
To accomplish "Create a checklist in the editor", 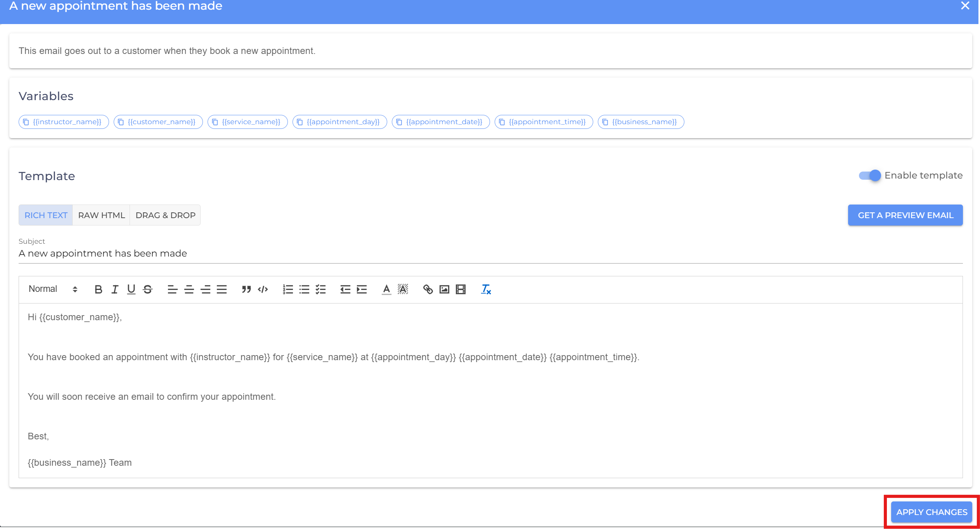I will click(321, 290).
